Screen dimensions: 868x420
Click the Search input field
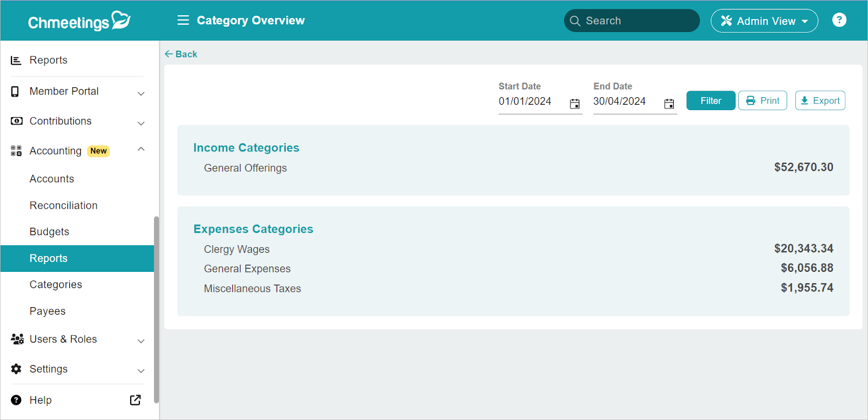632,21
